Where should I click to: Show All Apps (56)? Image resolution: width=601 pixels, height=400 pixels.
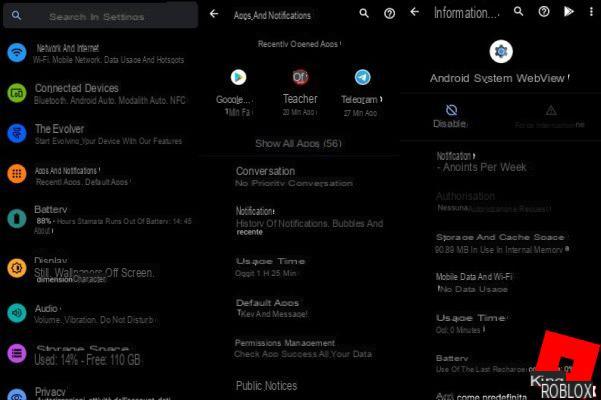(298, 144)
